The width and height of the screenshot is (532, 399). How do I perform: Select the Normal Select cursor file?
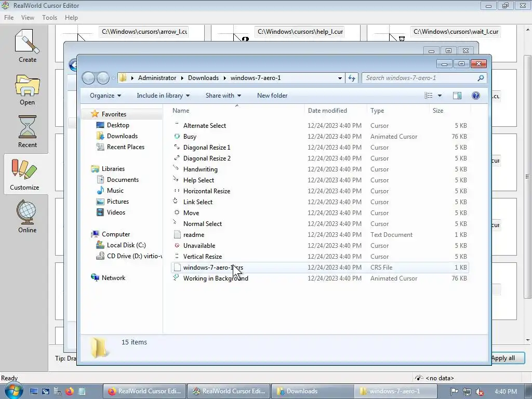pos(320,223)
